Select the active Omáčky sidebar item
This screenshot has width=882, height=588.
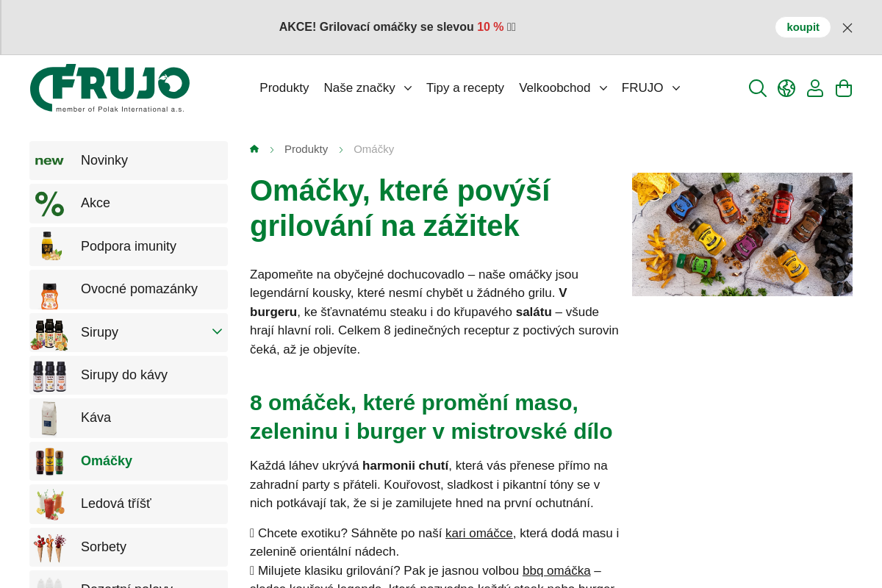coord(129,461)
